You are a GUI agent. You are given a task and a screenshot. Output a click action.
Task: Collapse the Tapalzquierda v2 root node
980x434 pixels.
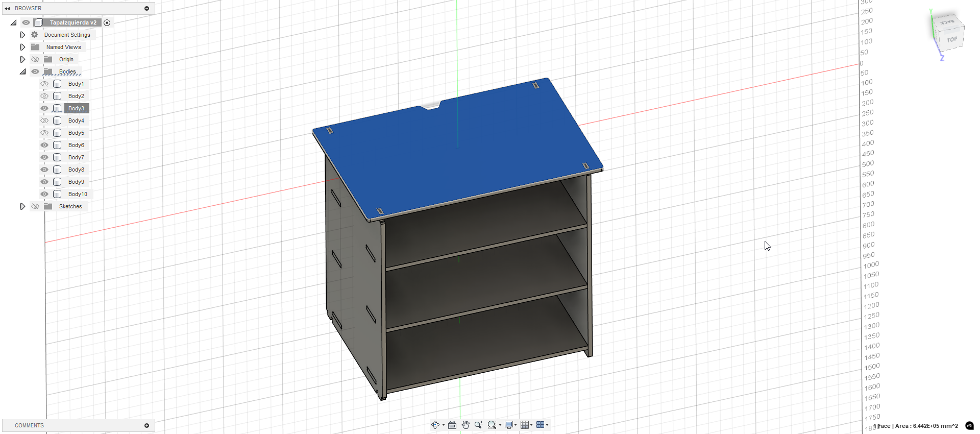coord(14,22)
